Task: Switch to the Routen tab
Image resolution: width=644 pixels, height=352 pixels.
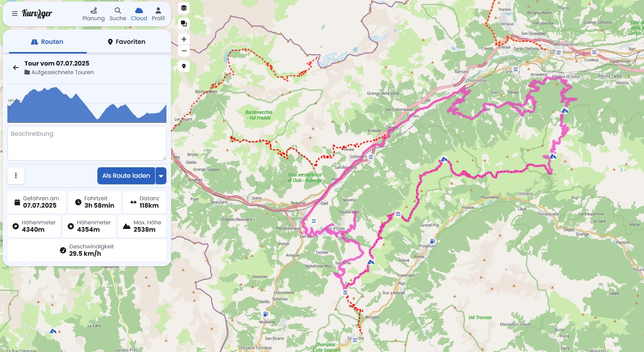Action: [47, 42]
